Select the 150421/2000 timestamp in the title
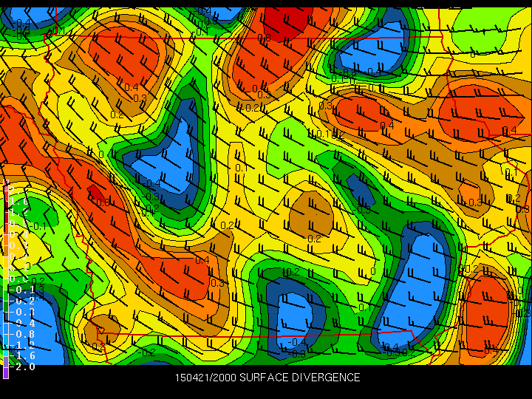The image size is (532, 399). coord(205,378)
